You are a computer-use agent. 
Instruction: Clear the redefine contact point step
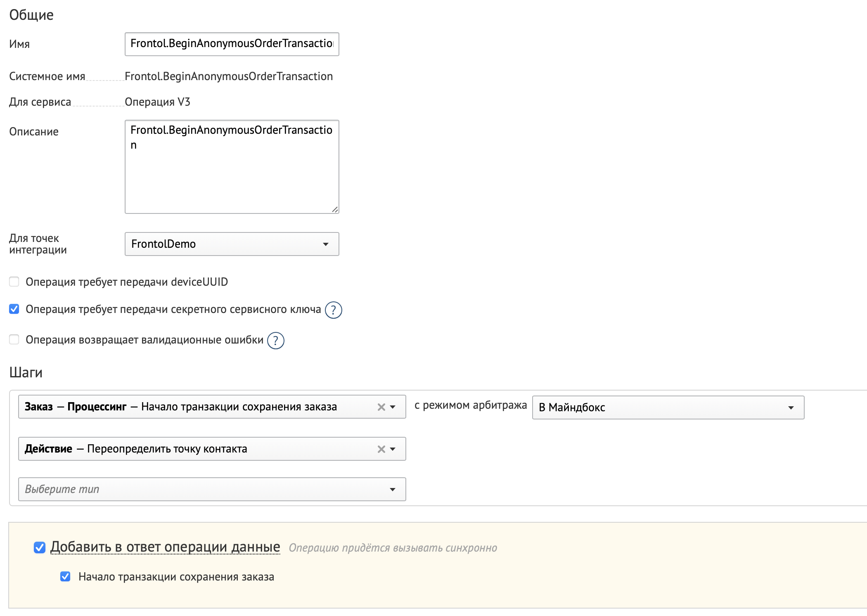(x=381, y=449)
